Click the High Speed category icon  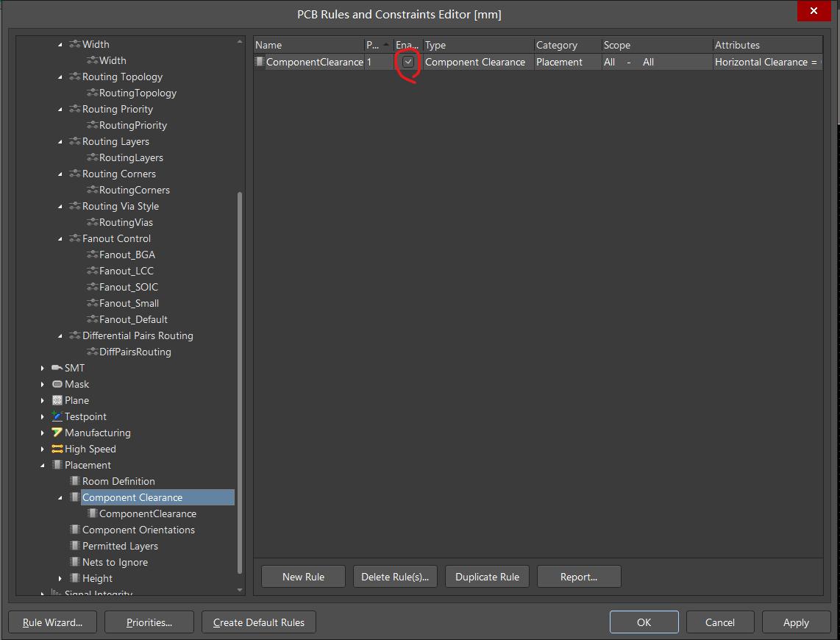57,449
